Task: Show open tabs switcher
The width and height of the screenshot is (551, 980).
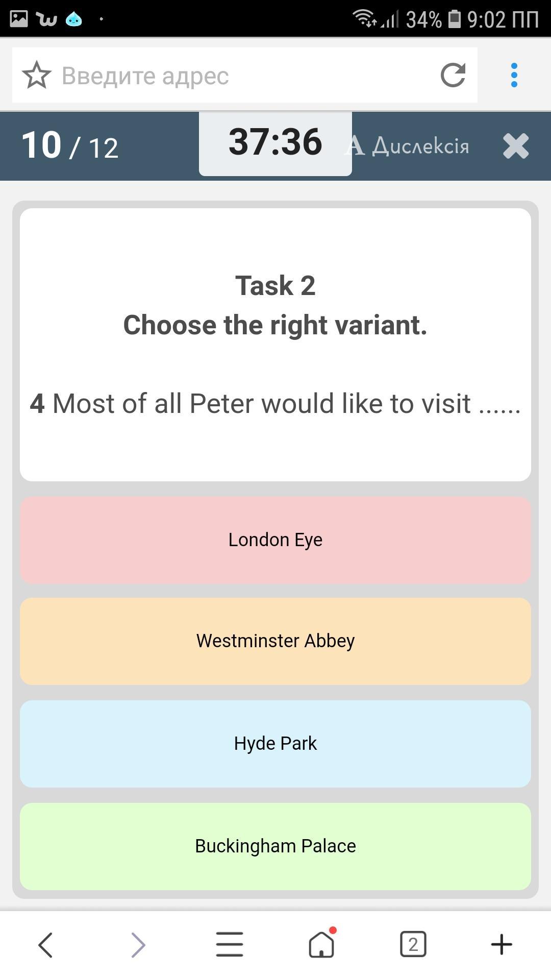Action: (413, 945)
